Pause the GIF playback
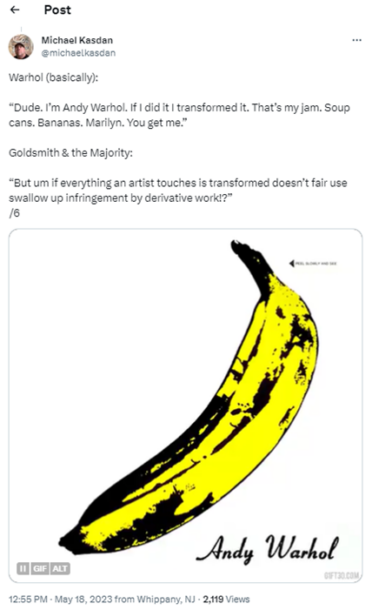This screenshot has width=372, height=610. pos(23,568)
